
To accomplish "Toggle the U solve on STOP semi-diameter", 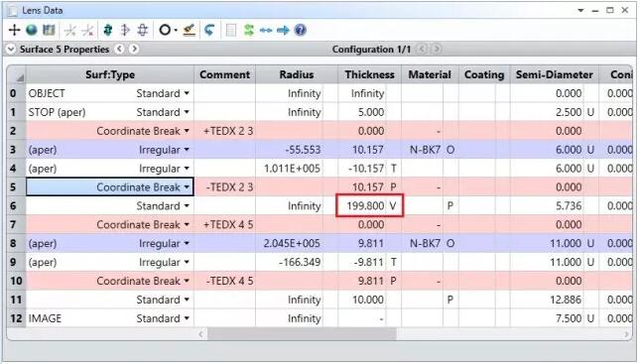I will pyautogui.click(x=590, y=112).
